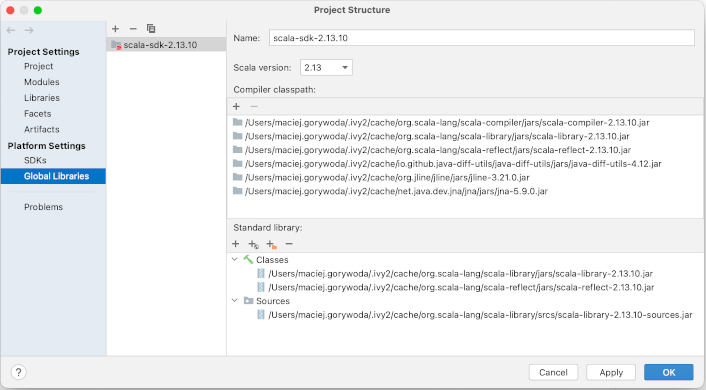Open the Project settings page
Viewport: 706px width, 390px height.
click(x=38, y=66)
